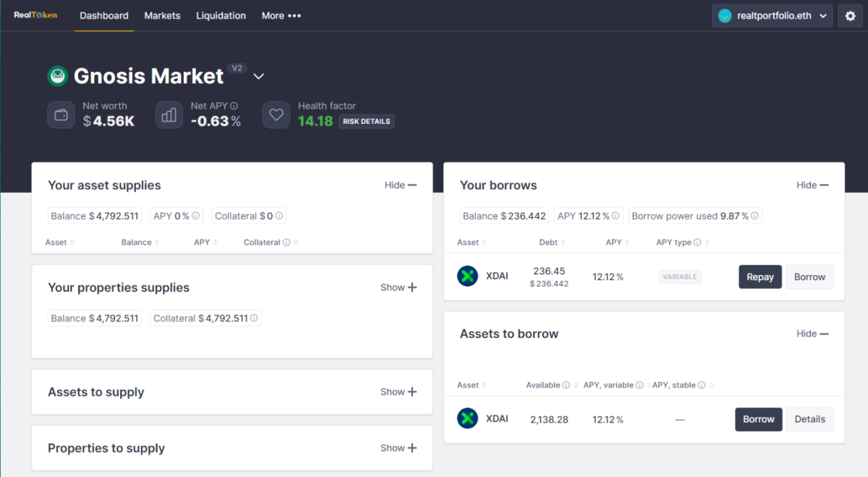Click the RealToken logo

34,15
